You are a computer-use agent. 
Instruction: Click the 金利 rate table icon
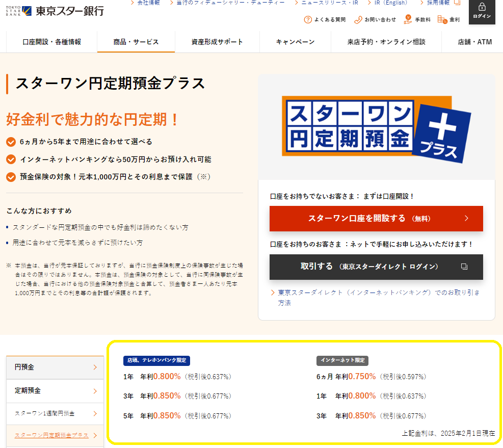(x=442, y=19)
